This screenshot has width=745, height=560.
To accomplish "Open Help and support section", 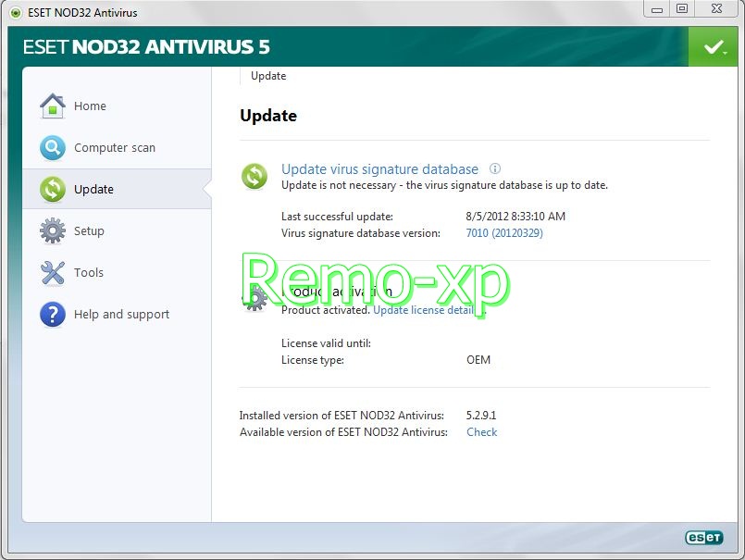I will (x=117, y=314).
